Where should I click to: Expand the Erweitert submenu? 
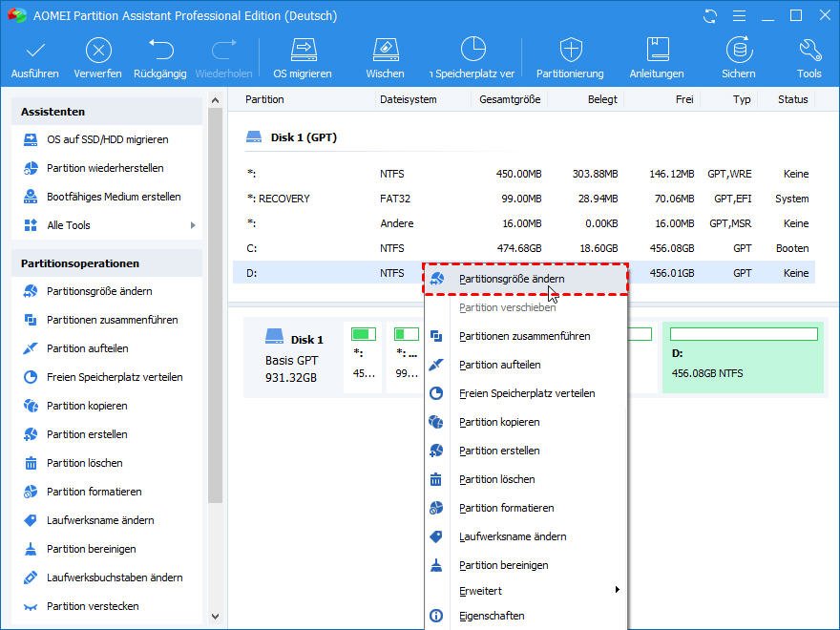click(x=526, y=591)
